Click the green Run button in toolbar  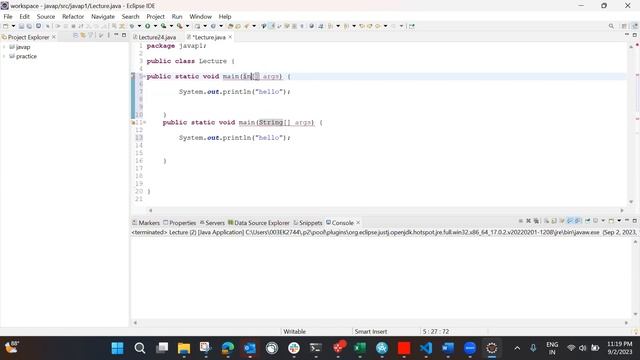pos(147,26)
